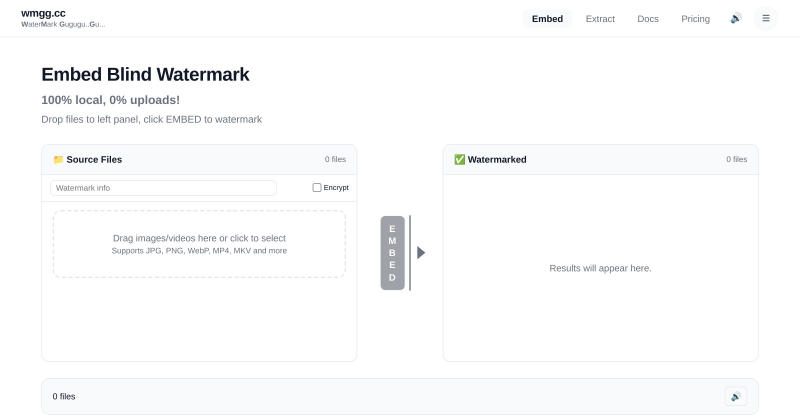Click the wmgg.cc site logo
This screenshot has height=420, width=800.
(43, 13)
